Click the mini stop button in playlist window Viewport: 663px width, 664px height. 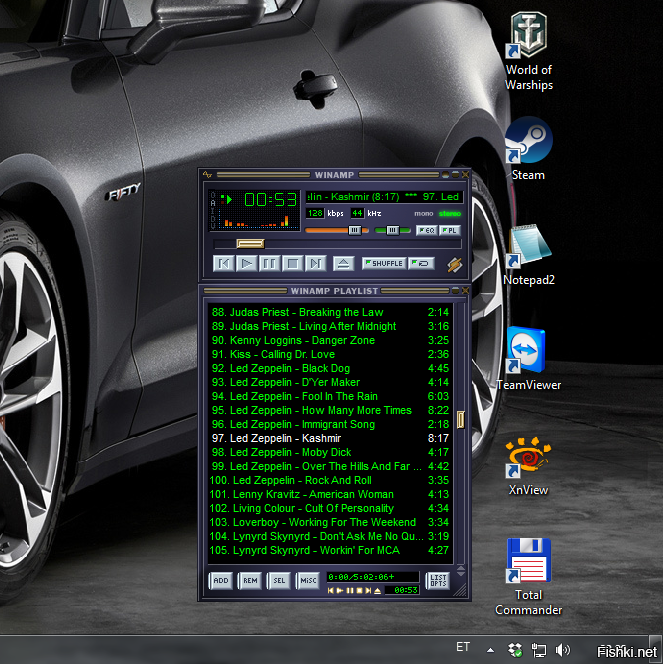[x=359, y=590]
